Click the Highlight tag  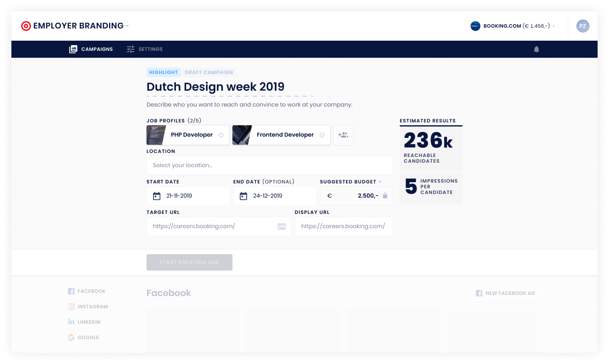tap(163, 72)
